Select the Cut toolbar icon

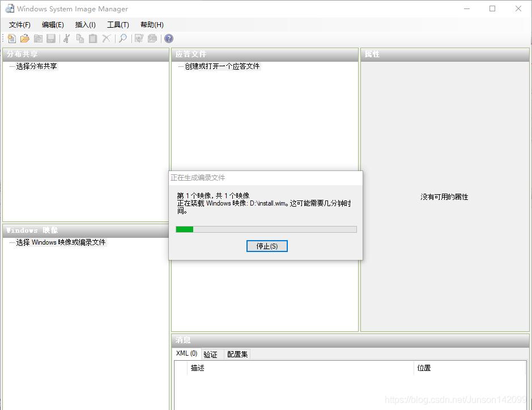(66, 39)
